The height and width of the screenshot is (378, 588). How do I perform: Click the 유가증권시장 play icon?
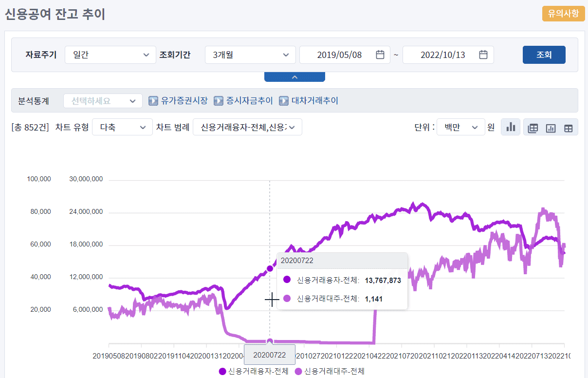153,101
